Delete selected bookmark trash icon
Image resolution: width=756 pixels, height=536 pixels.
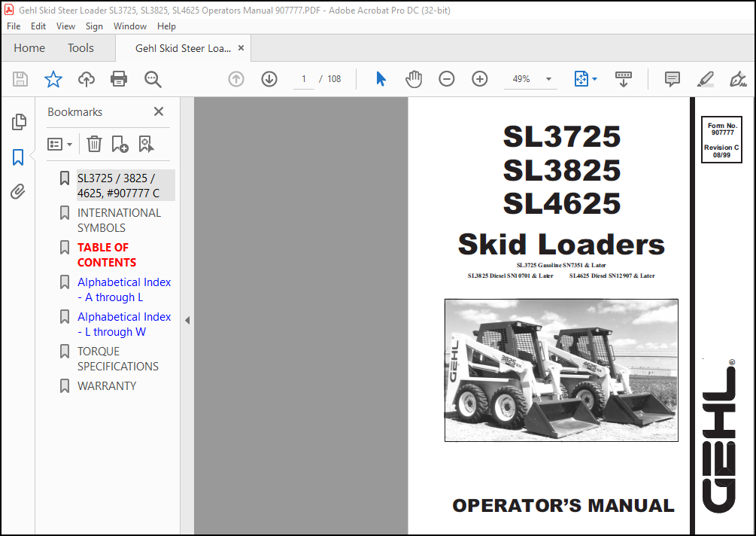click(x=94, y=144)
